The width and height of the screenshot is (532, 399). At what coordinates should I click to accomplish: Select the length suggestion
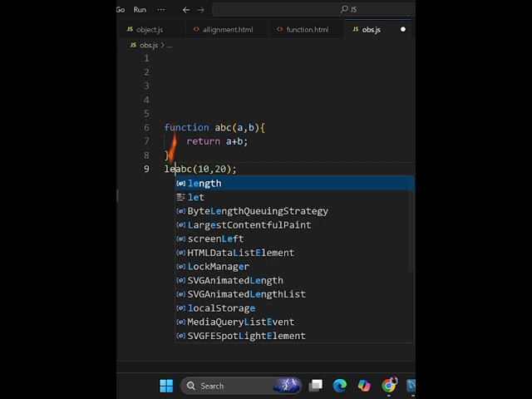294,183
